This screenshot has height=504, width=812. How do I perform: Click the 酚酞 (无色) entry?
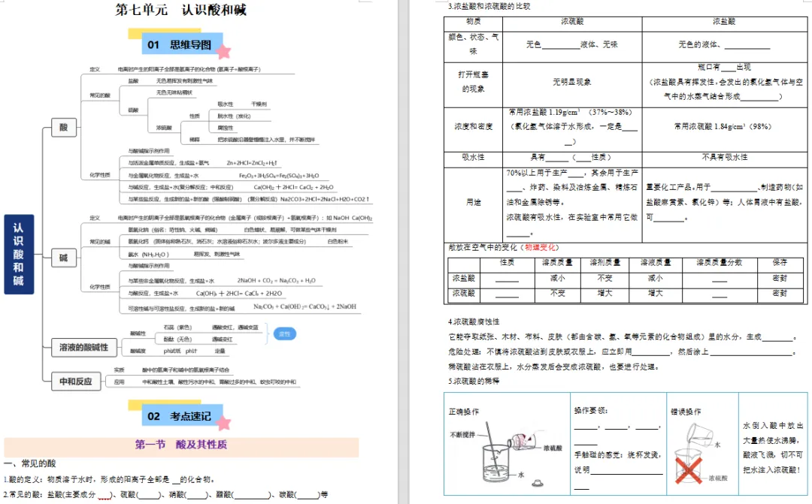[x=177, y=340]
